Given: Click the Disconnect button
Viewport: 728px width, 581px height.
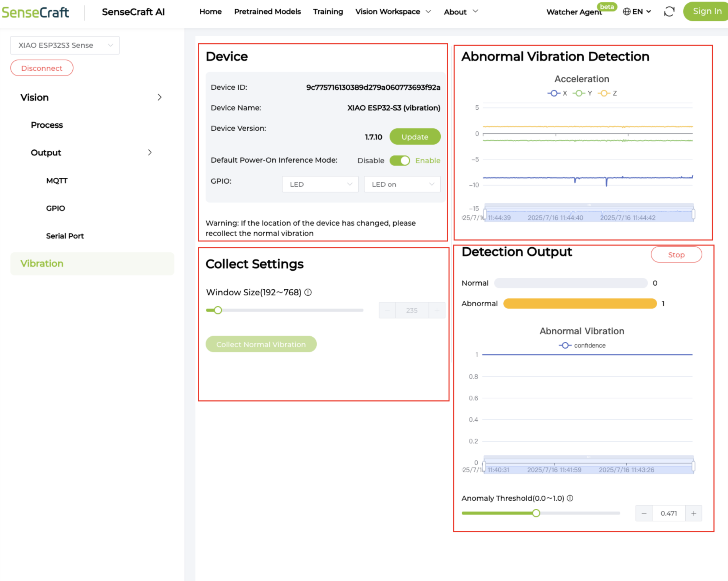Looking at the screenshot, I should pyautogui.click(x=42, y=68).
